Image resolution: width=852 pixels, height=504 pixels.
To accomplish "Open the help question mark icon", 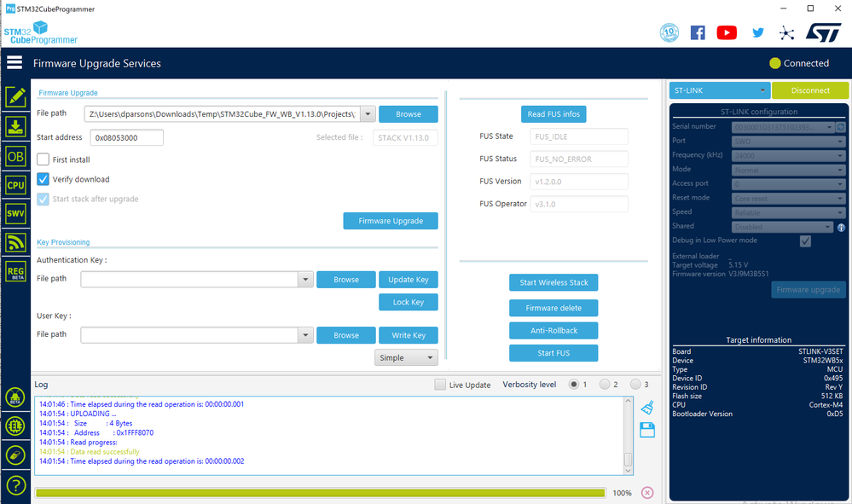I will click(x=15, y=485).
